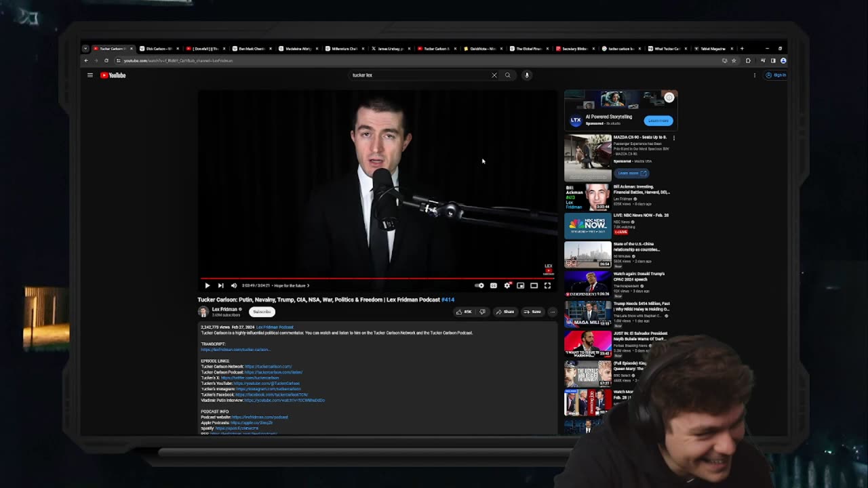Focus the YouTube search box

(x=418, y=75)
